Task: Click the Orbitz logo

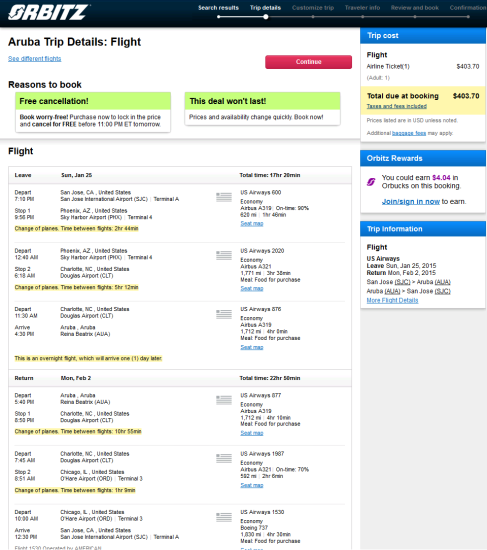Action: [48, 13]
